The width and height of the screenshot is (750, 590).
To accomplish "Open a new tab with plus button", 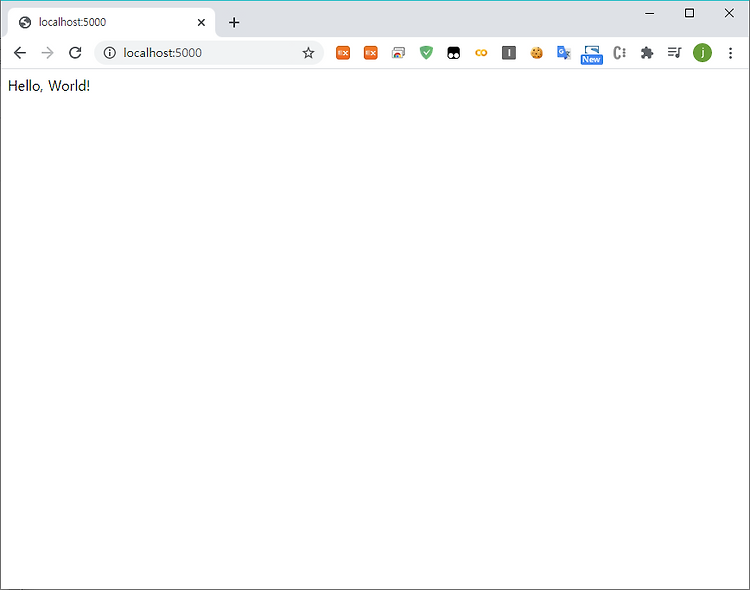I will pos(234,22).
